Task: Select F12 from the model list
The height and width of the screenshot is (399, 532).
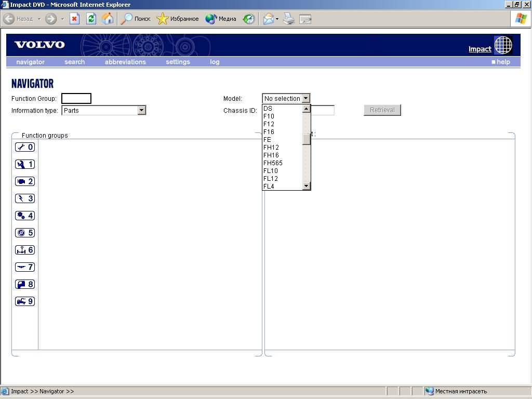Action: click(x=282, y=124)
